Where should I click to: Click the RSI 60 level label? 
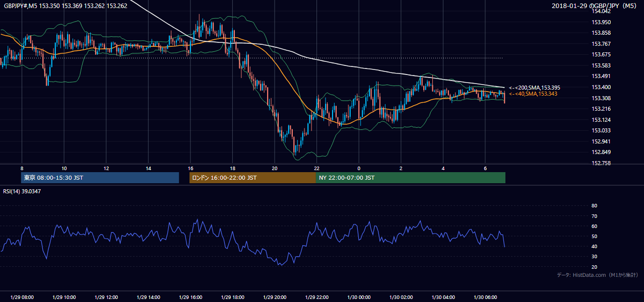click(594, 226)
